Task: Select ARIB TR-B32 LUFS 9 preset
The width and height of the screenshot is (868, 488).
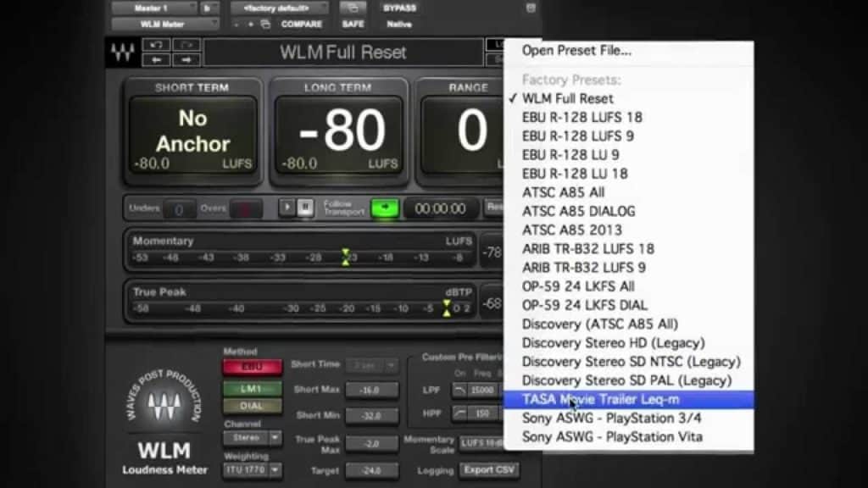Action: (x=629, y=268)
